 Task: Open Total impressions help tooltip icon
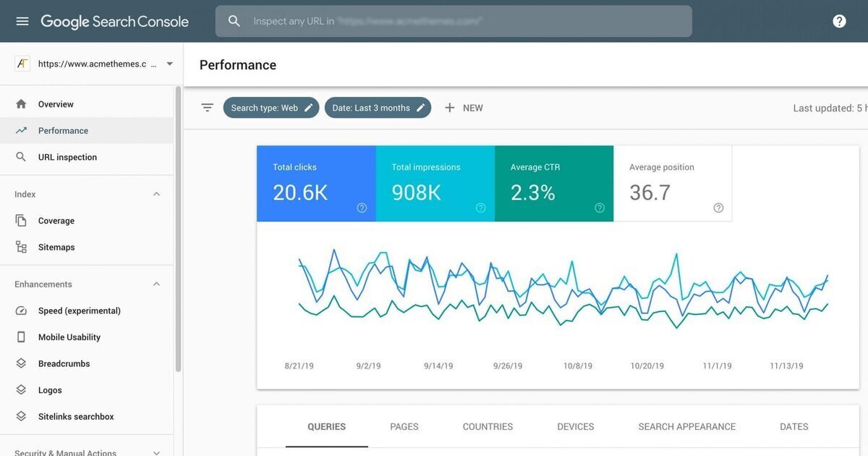(480, 208)
